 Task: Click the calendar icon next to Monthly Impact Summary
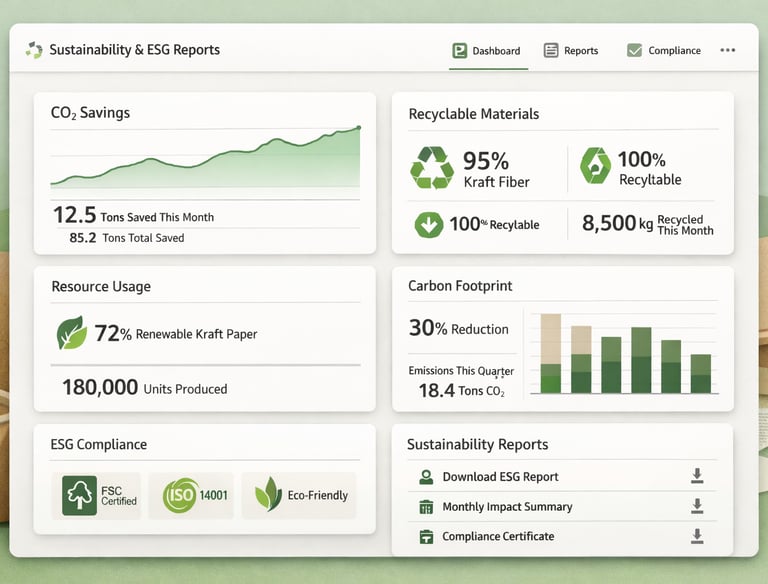pyautogui.click(x=426, y=507)
